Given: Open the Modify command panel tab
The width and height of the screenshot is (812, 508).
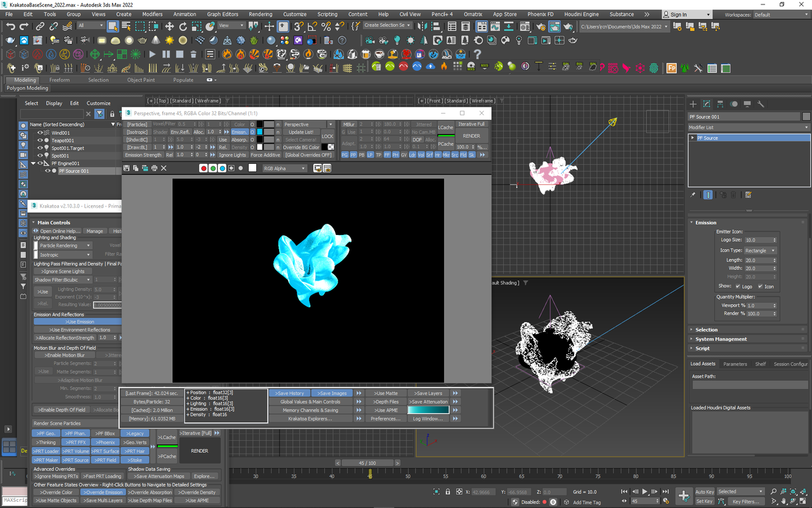Looking at the screenshot, I should click(706, 104).
